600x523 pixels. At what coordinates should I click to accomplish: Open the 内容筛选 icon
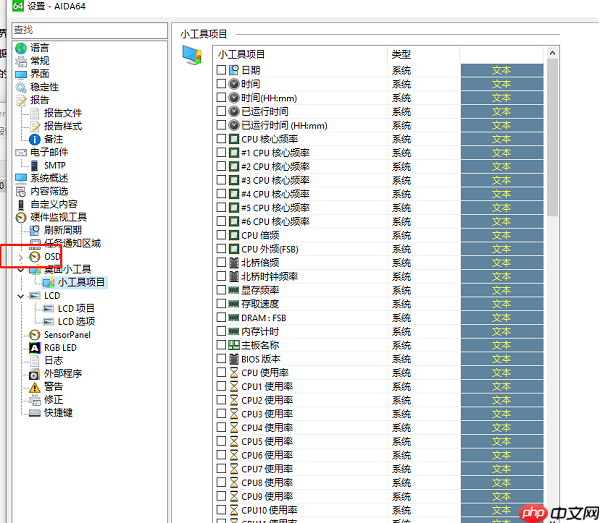[x=21, y=191]
